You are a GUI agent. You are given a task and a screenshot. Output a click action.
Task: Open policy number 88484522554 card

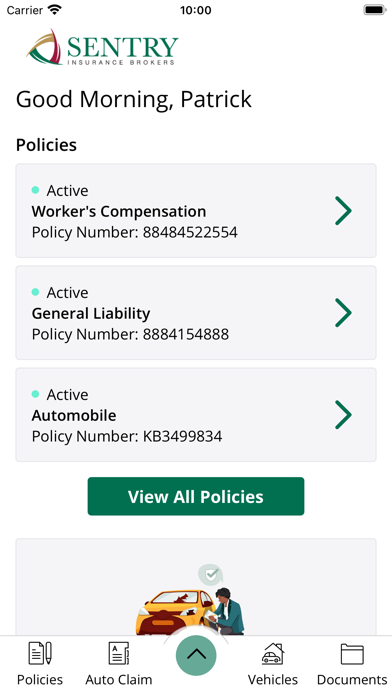tap(196, 211)
